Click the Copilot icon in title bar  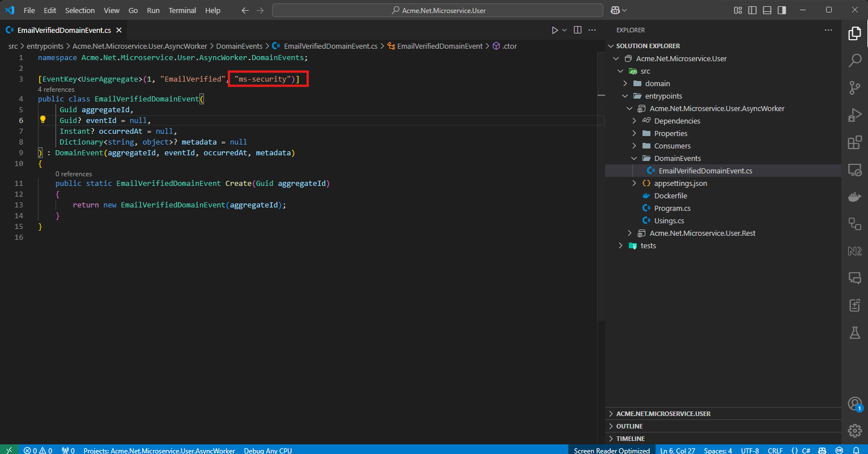pyautogui.click(x=615, y=10)
